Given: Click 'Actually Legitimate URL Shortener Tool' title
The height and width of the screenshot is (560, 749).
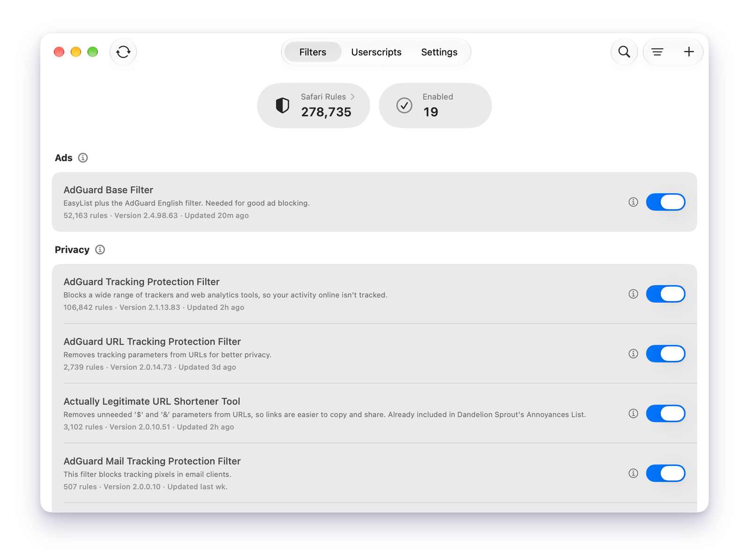Looking at the screenshot, I should click(152, 401).
